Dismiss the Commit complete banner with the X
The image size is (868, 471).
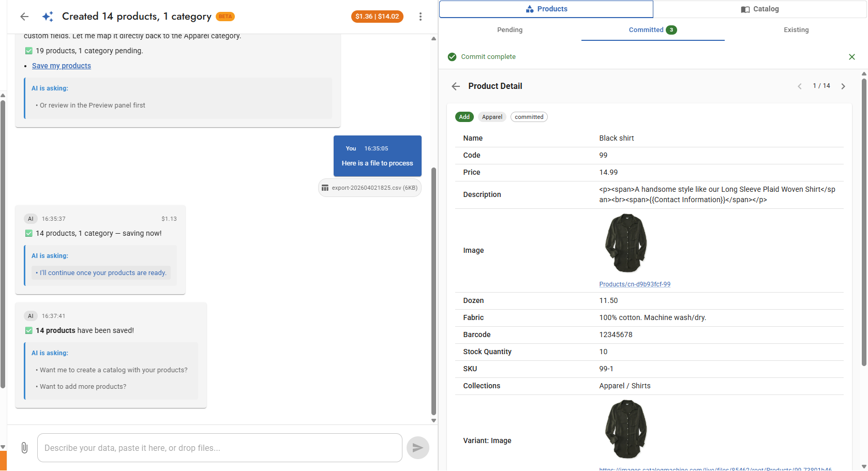[x=852, y=56]
